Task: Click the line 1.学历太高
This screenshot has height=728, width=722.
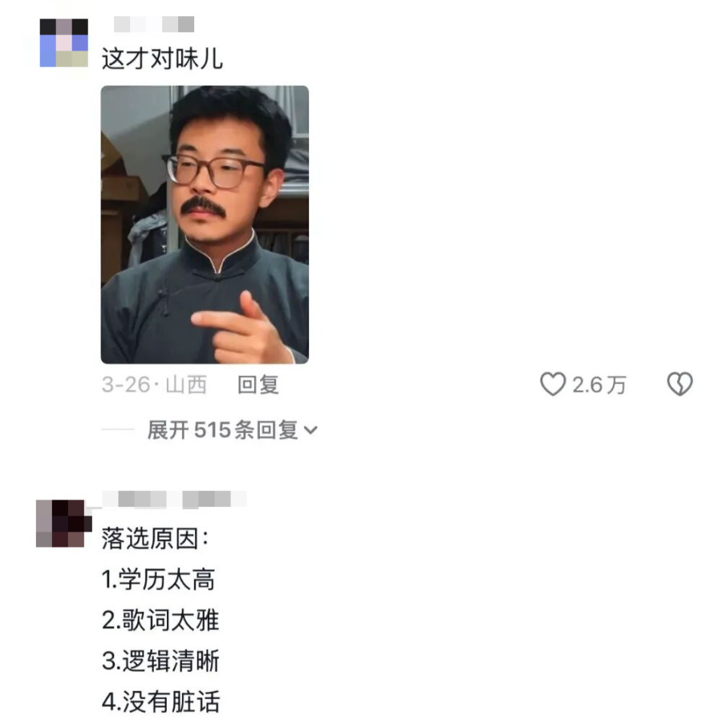Action: (x=158, y=580)
